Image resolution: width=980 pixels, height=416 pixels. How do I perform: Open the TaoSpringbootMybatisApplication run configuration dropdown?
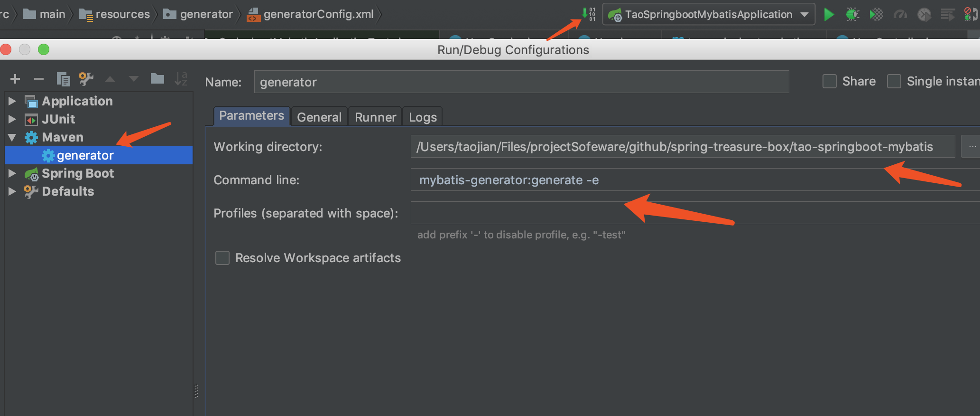[x=709, y=14]
